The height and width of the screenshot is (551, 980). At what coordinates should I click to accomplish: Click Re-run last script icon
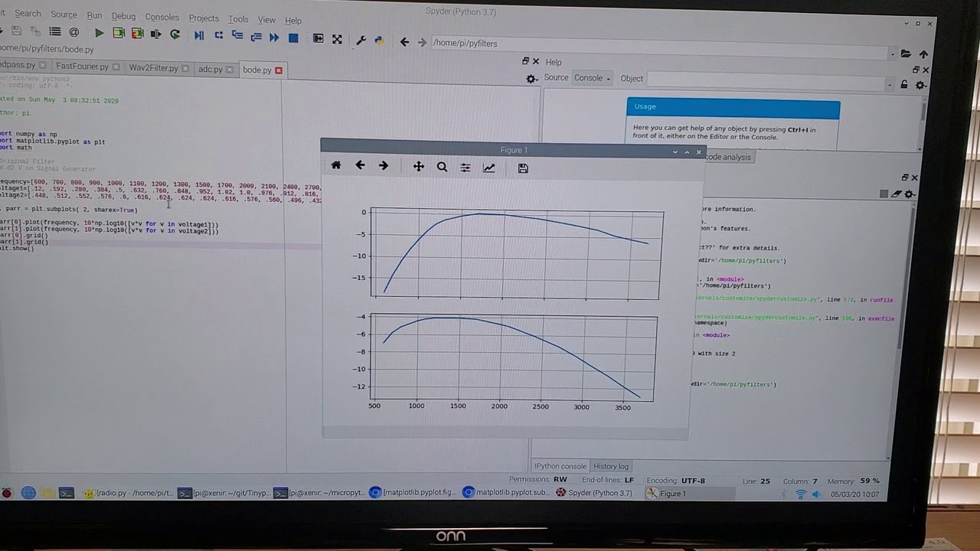coord(175,34)
